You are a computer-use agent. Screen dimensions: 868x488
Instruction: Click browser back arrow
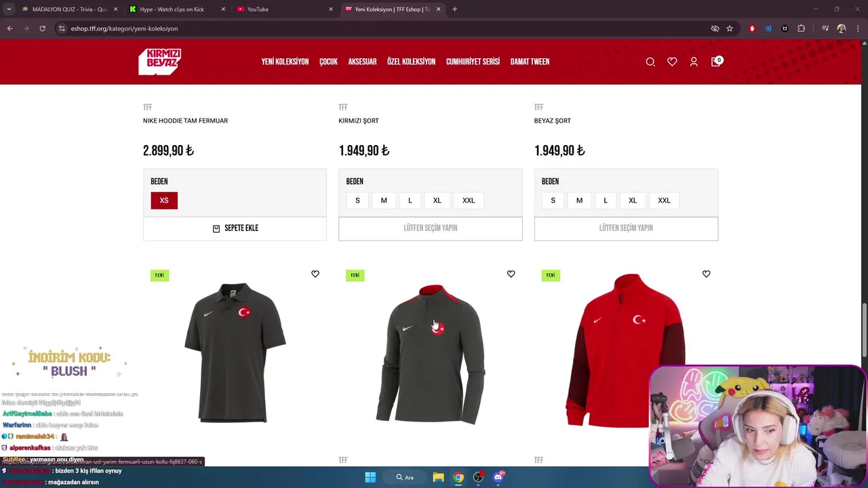(x=9, y=28)
